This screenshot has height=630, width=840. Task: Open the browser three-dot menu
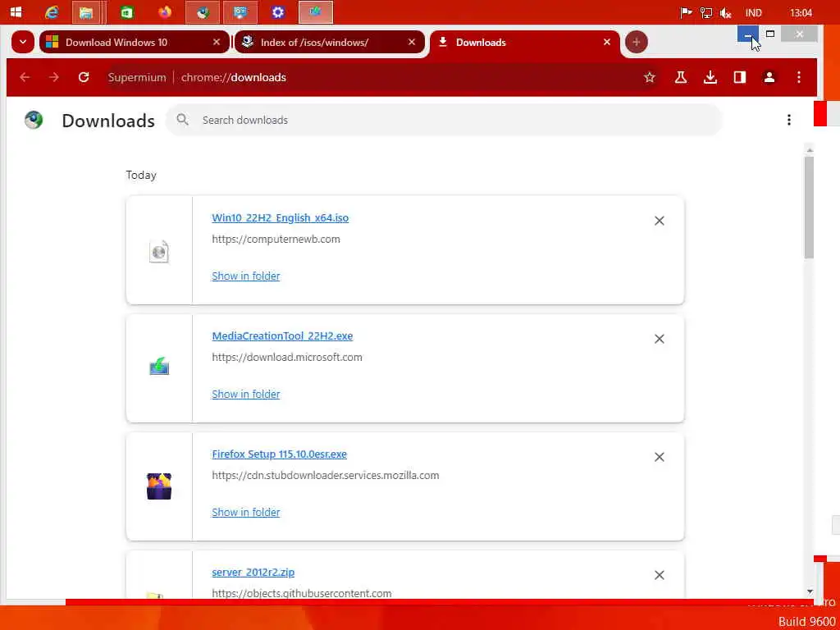click(x=799, y=77)
